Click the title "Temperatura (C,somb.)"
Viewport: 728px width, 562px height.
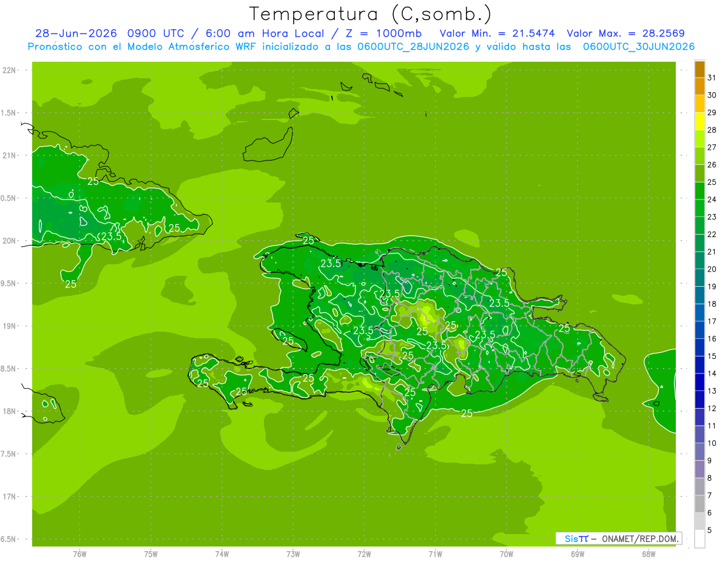pyautogui.click(x=370, y=14)
